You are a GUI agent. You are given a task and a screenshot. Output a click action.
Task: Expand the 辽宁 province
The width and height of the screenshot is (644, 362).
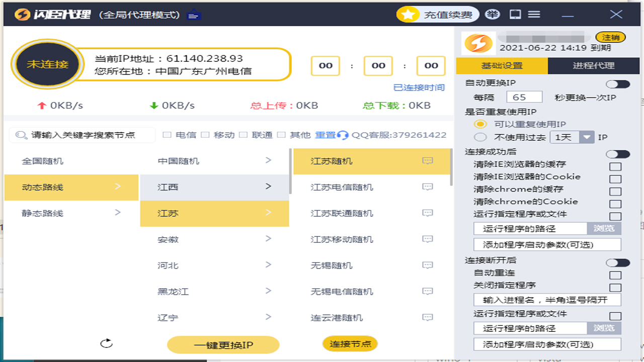[215, 318]
